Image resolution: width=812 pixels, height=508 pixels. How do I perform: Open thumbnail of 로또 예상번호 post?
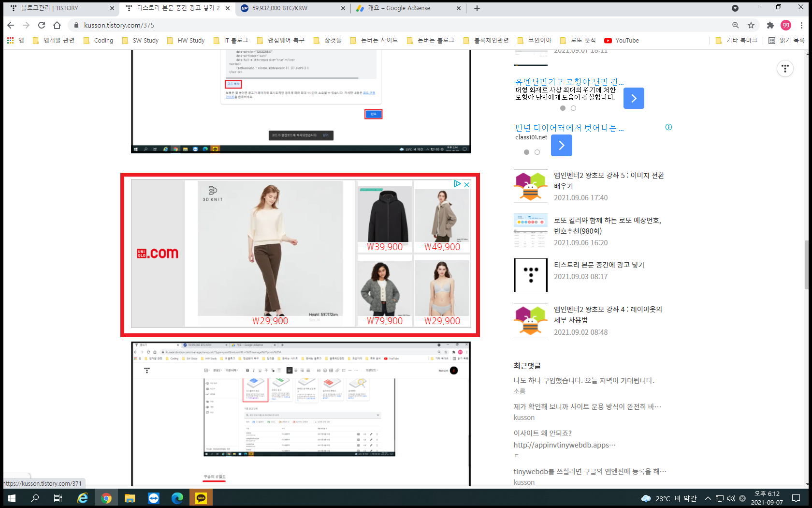[x=531, y=230]
